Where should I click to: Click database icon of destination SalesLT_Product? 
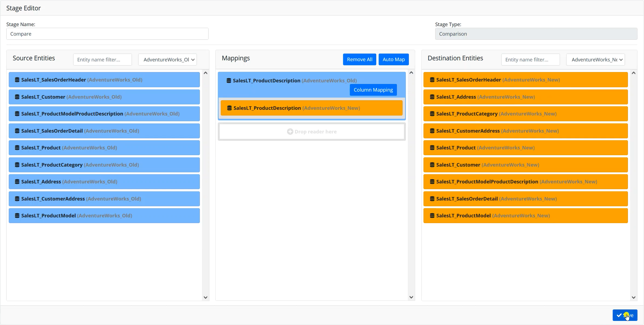click(432, 148)
